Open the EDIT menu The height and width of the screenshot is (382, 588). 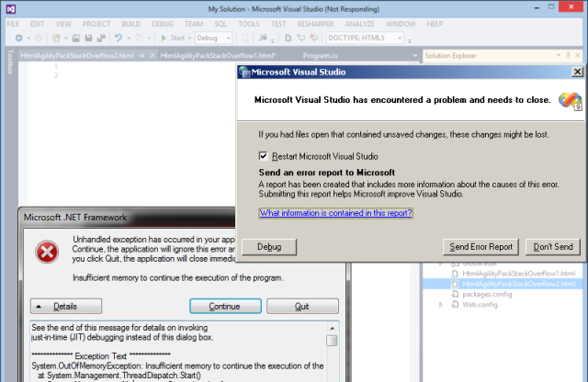(x=37, y=24)
